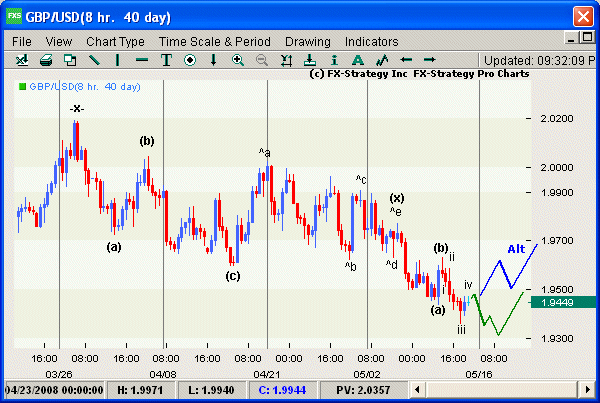Click the Excel export icon

point(22,60)
